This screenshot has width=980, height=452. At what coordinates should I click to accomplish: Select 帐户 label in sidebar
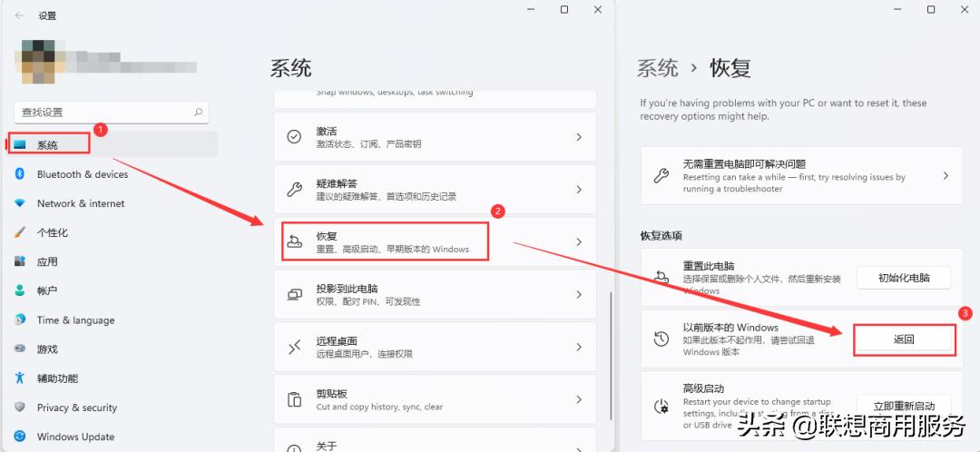[47, 290]
